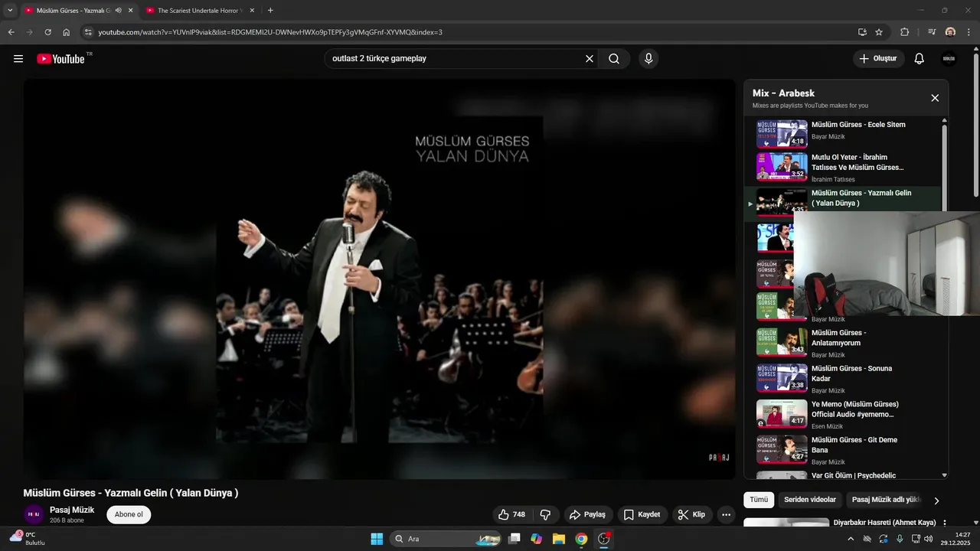980x551 pixels.
Task: Play Müslüm Gürses - Sonuna Kadar
Action: coord(842,378)
